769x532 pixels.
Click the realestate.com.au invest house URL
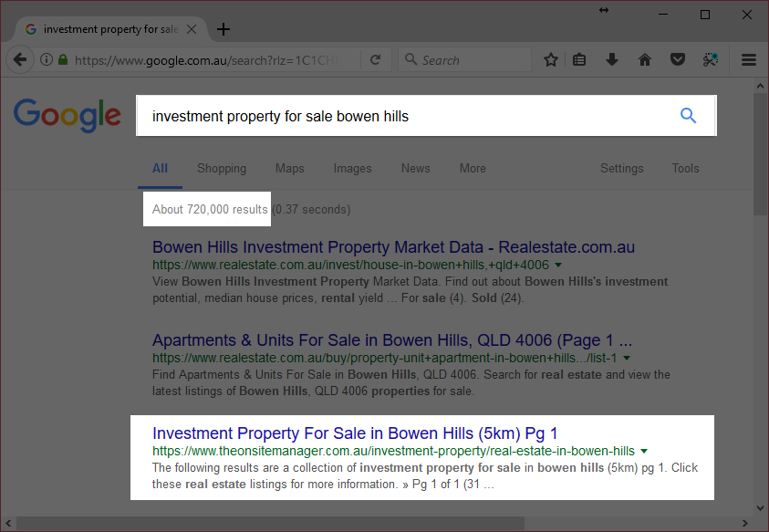(x=350, y=265)
